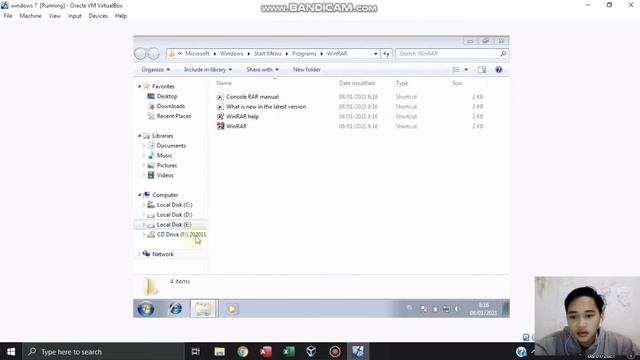Open the Organize dropdown menu
This screenshot has width=640, height=360.
[156, 70]
